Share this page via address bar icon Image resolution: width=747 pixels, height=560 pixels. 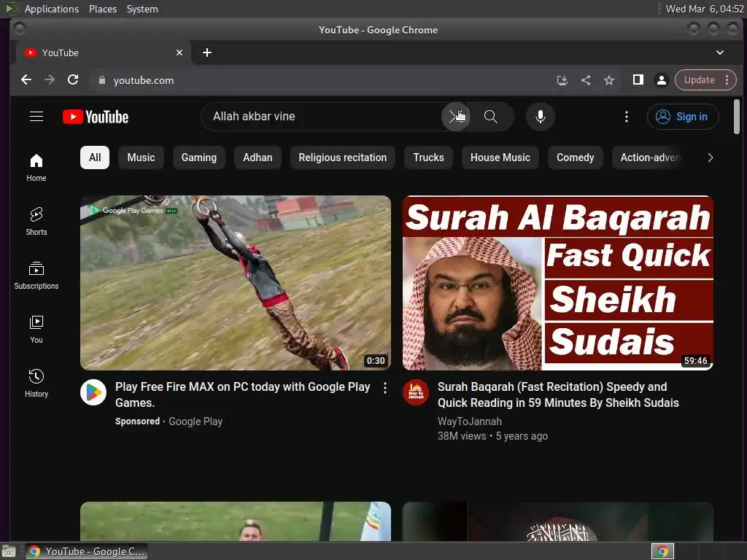pyautogui.click(x=586, y=80)
